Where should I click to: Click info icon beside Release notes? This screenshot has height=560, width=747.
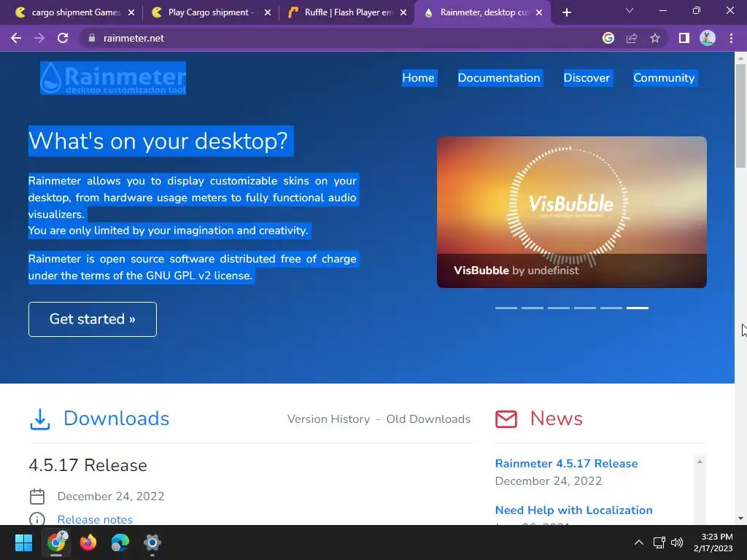[37, 519]
